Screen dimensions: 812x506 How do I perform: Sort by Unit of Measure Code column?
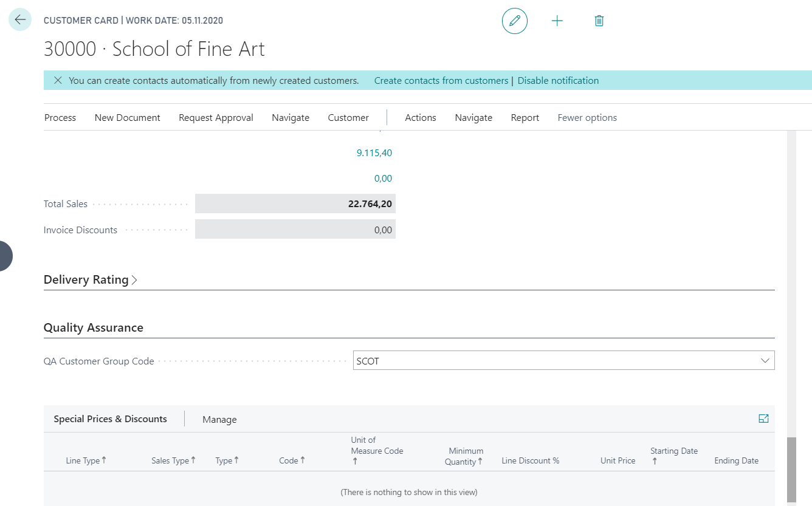[377, 451]
